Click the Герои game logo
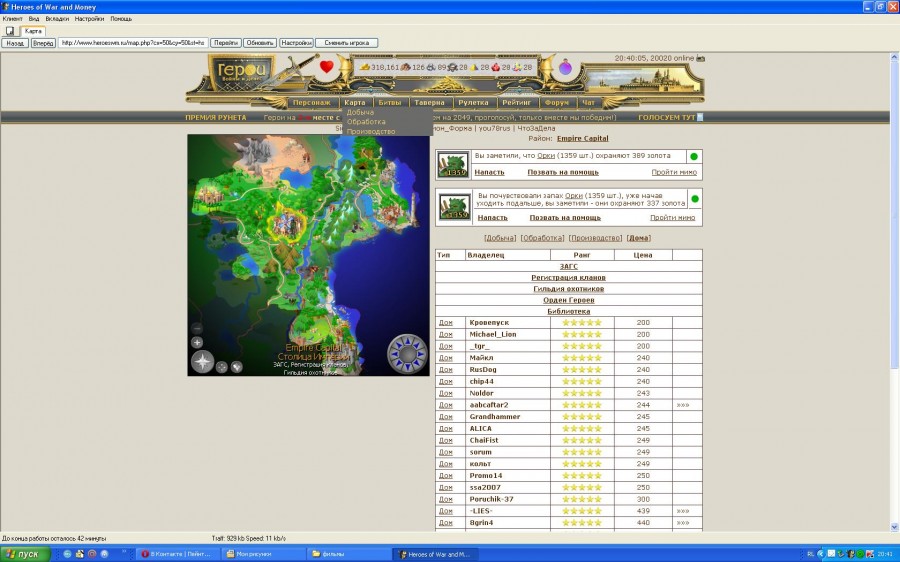Screen dimensions: 900x562 (243, 72)
